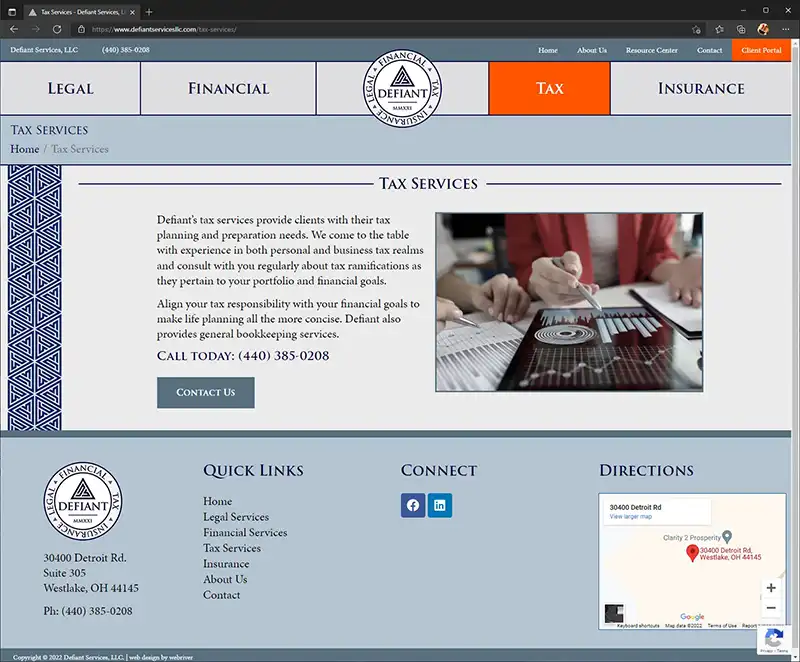The width and height of the screenshot is (800, 662).
Task: Open the Favorites list icon
Action: (719, 30)
